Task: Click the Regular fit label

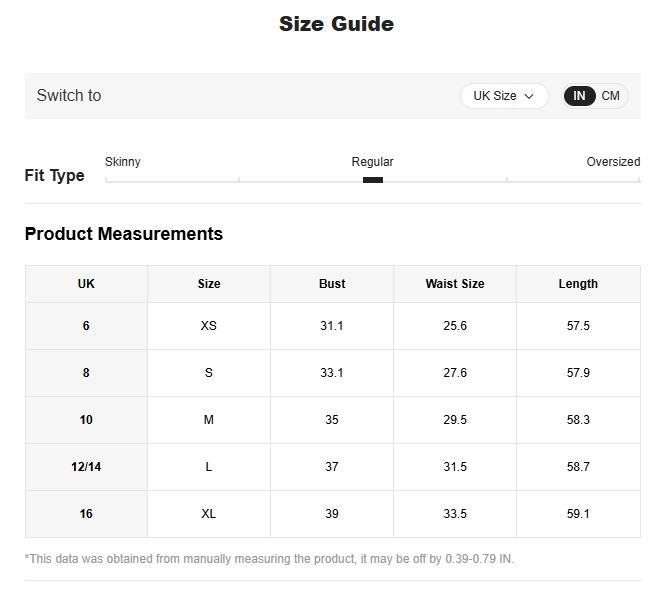Action: pos(372,162)
